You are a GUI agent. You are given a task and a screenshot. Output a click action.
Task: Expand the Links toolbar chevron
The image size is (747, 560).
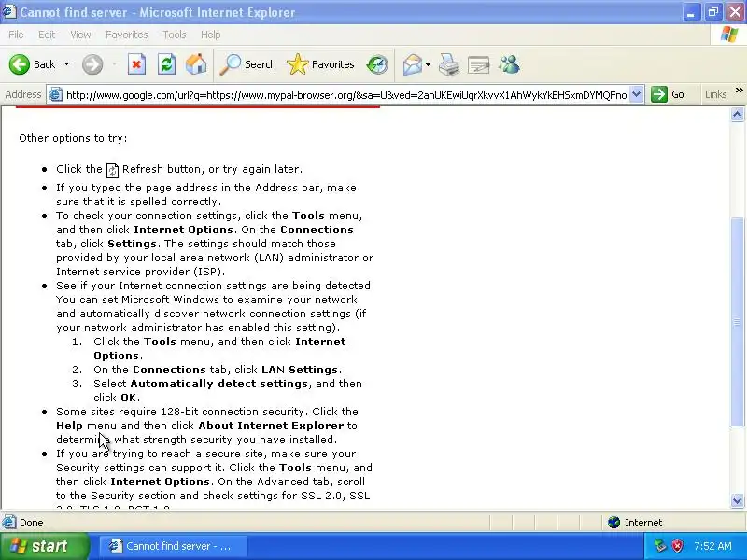pyautogui.click(x=739, y=91)
